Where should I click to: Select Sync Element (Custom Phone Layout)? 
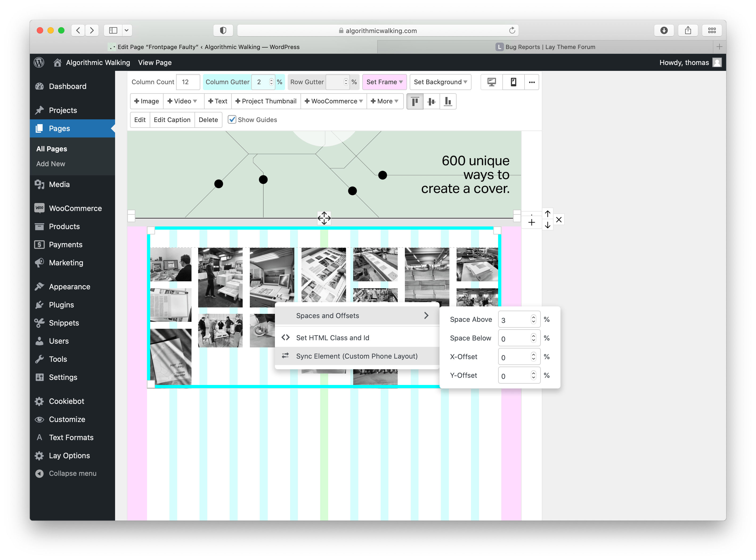356,356
